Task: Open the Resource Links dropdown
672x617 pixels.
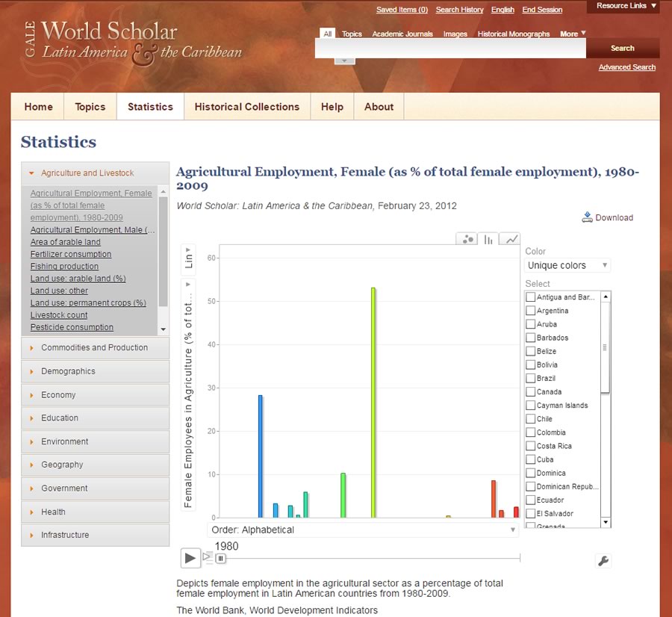Action: [x=626, y=6]
